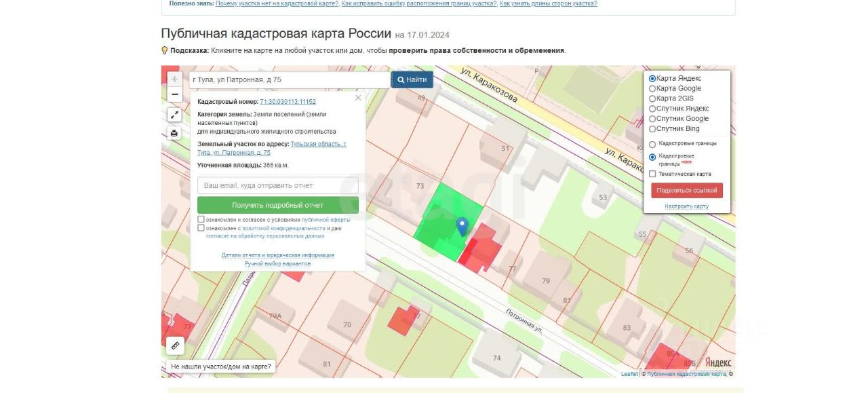Enable Тематическая карта checkbox
The image size is (868, 393).
tap(653, 174)
